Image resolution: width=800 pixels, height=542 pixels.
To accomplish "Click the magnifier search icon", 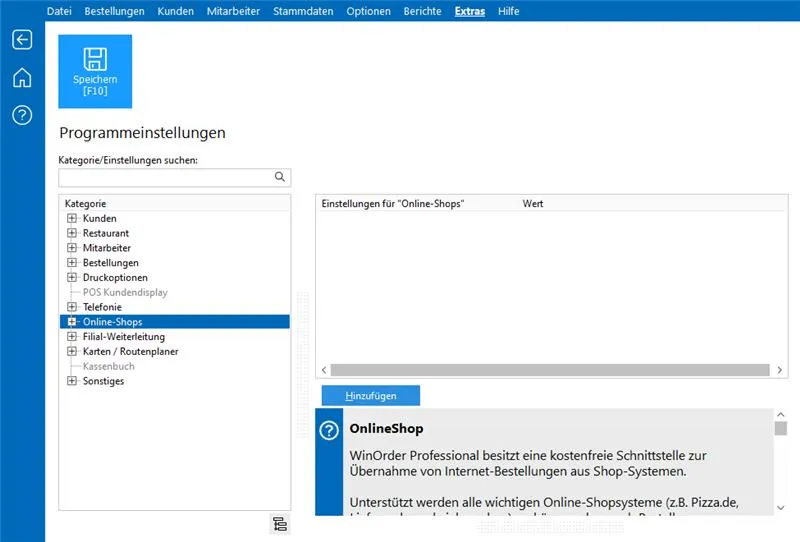I will click(280, 177).
